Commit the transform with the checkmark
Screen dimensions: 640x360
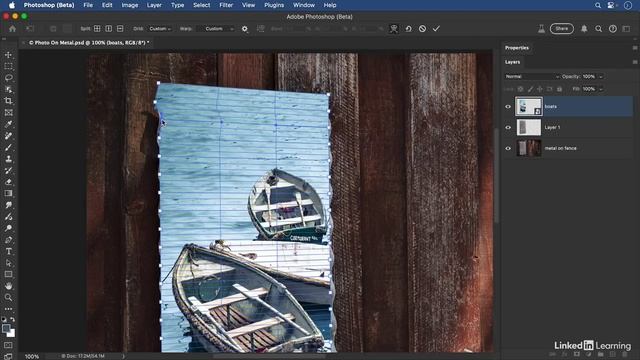pyautogui.click(x=436, y=29)
